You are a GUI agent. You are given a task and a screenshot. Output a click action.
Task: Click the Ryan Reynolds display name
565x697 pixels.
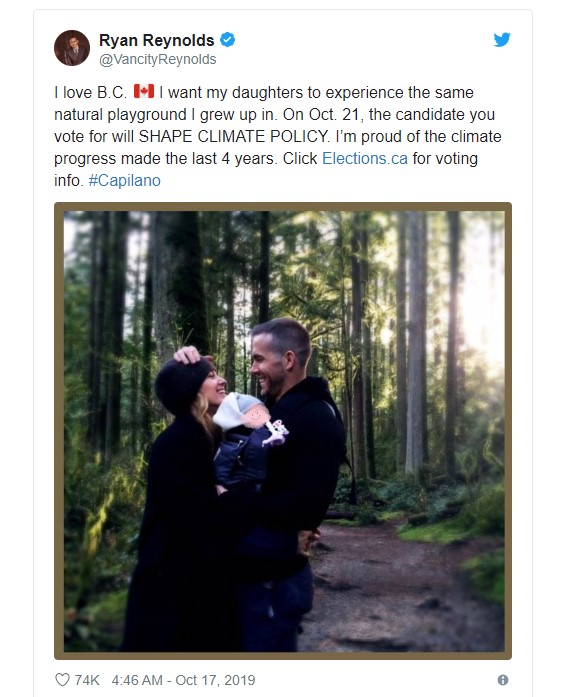tap(156, 40)
